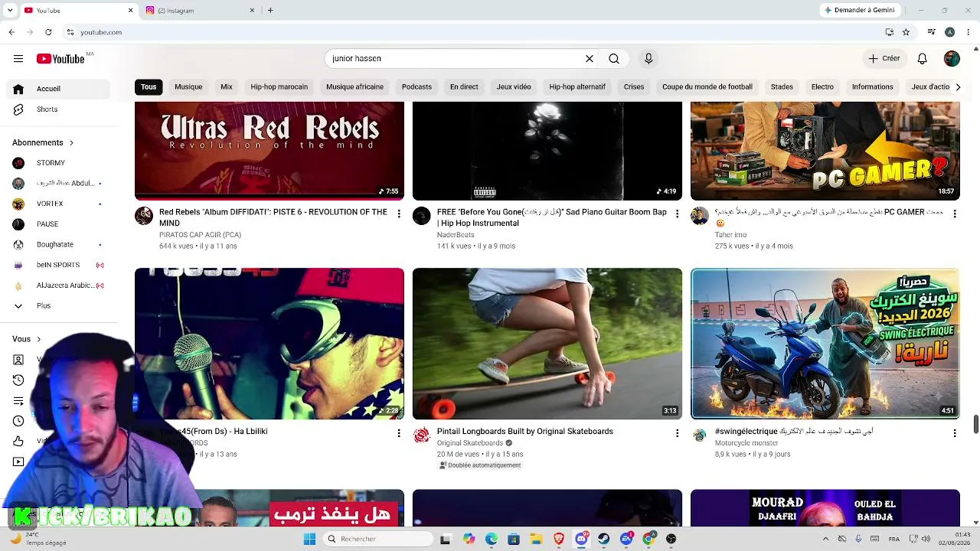Viewport: 980px width, 551px height.
Task: Click the install app icon in address bar
Action: 889,32
